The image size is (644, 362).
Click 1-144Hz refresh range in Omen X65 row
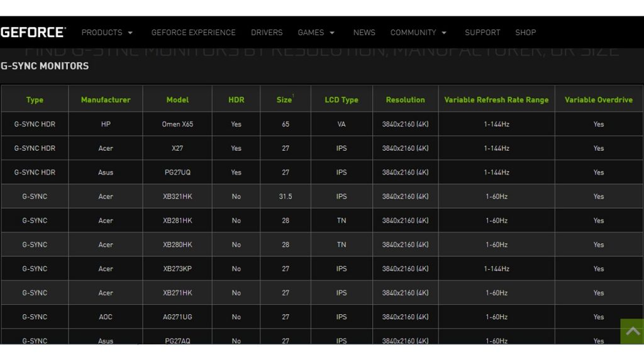497,124
